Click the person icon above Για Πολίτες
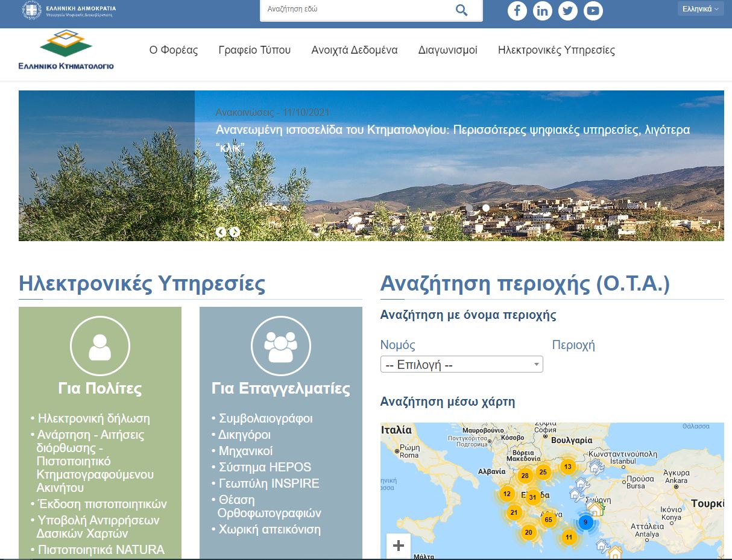This screenshot has height=560, width=732. click(99, 345)
